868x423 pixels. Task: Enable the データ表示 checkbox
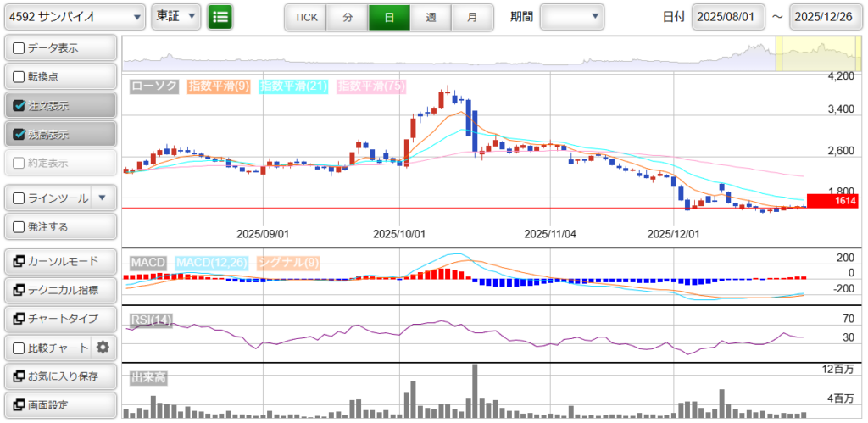tap(19, 48)
